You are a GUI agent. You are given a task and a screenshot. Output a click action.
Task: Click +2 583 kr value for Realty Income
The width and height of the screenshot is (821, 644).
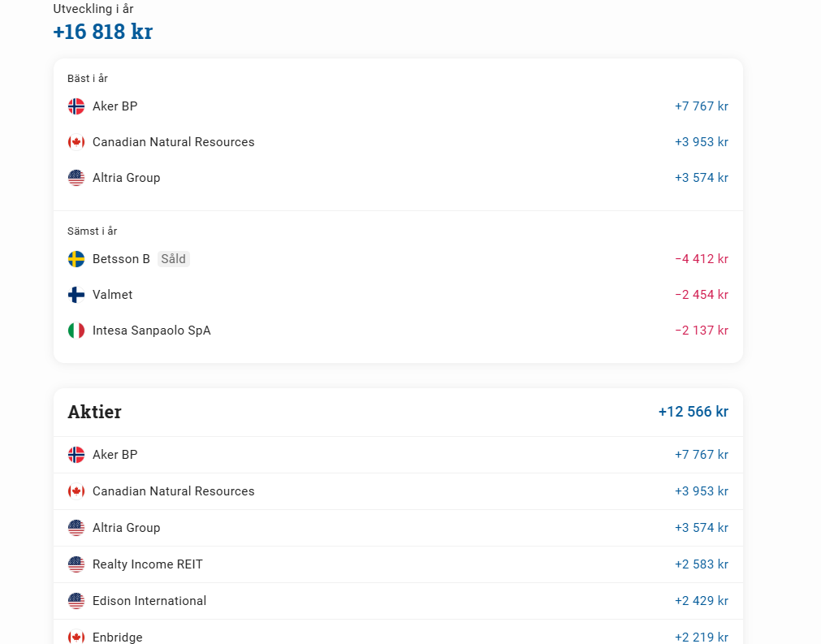click(702, 564)
